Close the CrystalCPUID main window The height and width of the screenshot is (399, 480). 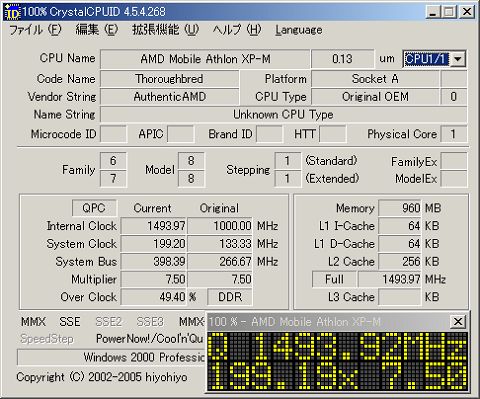point(466,12)
